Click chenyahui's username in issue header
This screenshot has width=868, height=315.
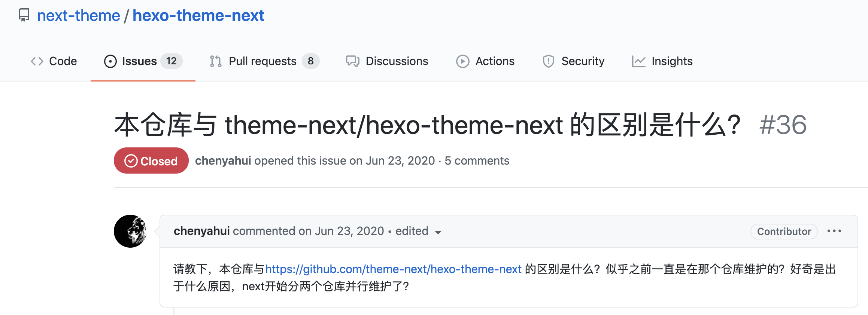coord(223,161)
